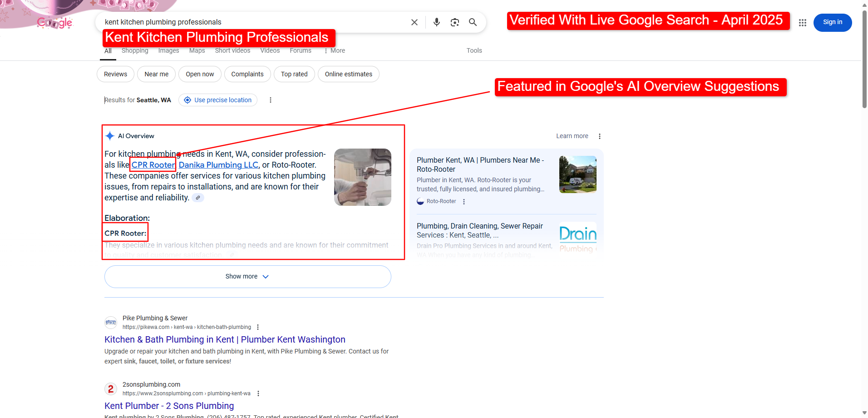Viewport: 868px width, 418px height.
Task: Expand AI Overview with Show more
Action: (247, 276)
